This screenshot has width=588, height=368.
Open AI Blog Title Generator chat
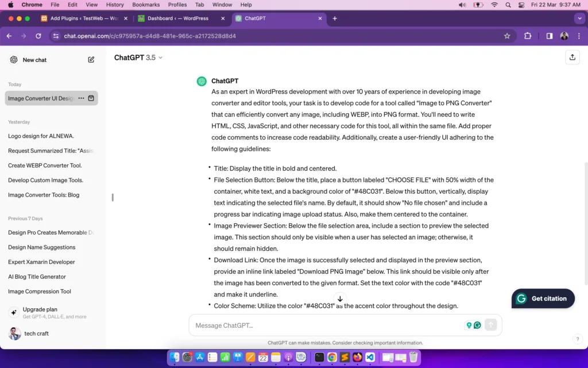pyautogui.click(x=37, y=277)
